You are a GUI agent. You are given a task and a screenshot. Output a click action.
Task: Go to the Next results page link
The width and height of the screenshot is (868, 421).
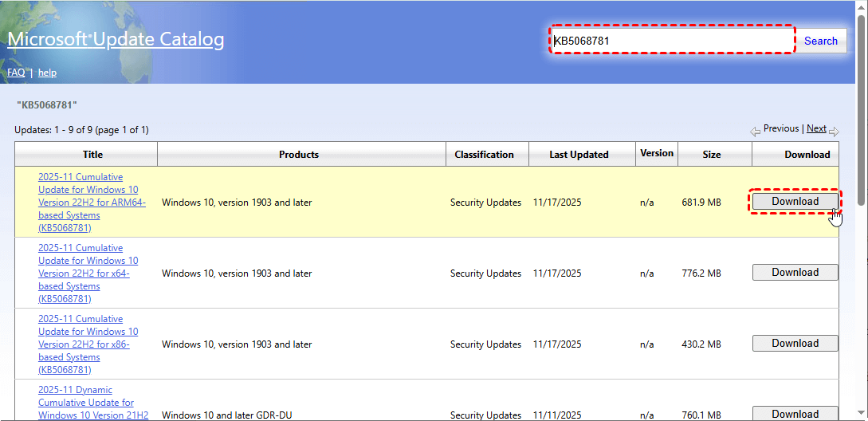click(x=816, y=128)
